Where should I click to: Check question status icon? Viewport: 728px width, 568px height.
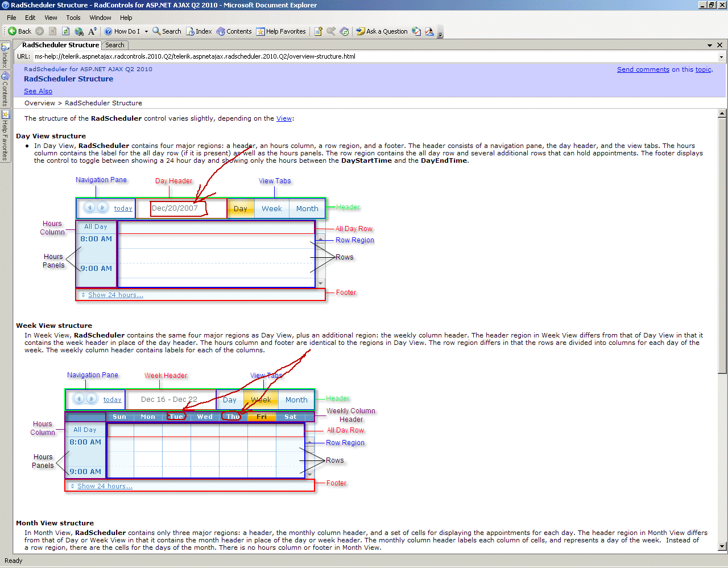coord(416,31)
